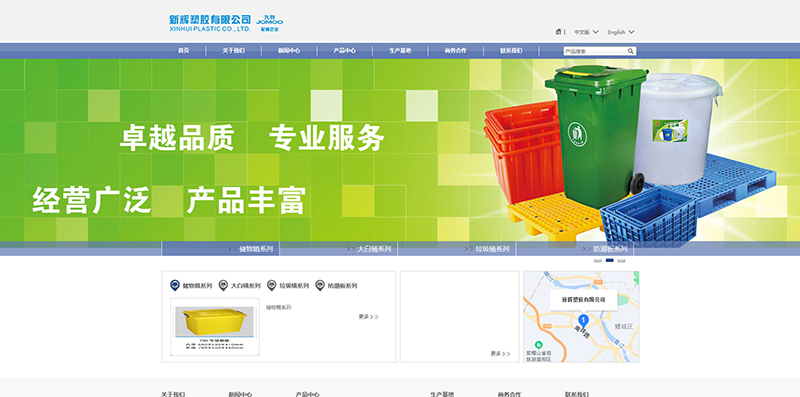Click 新辉塑胶有限公司 map label
Screen dimensions: 800x397
click(584, 300)
